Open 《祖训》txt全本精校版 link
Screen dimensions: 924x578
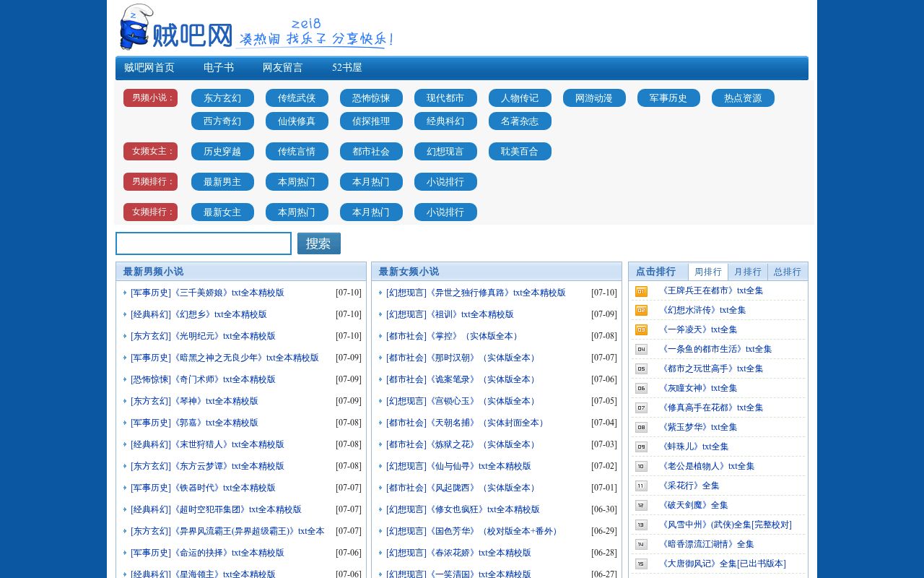coord(470,314)
